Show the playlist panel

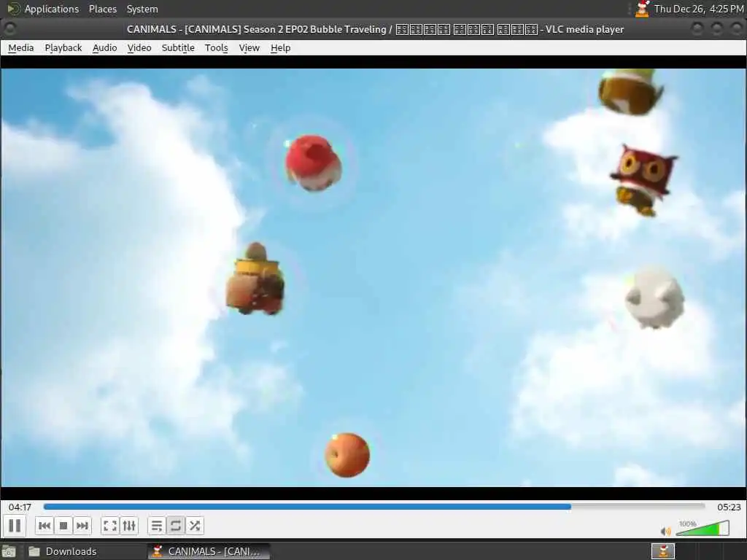pyautogui.click(x=156, y=526)
